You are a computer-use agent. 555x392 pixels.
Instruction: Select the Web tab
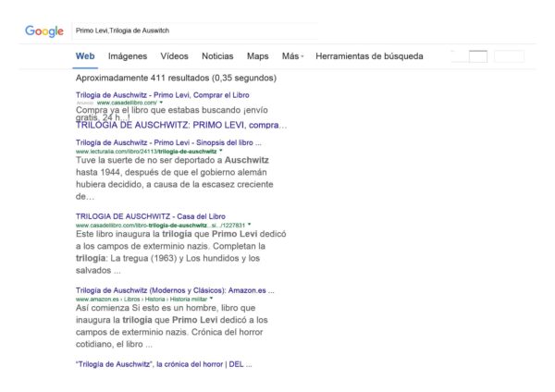pos(85,56)
